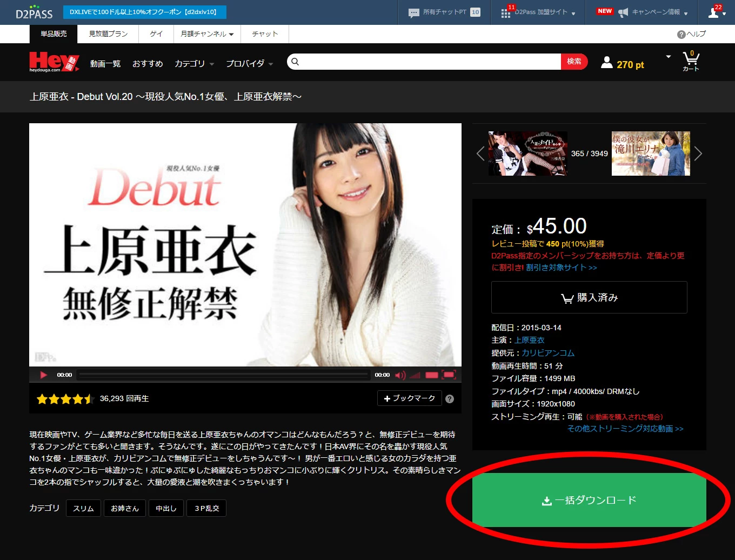735x560 pixels.
Task: Click the D2PASS logo
Action: tap(34, 12)
